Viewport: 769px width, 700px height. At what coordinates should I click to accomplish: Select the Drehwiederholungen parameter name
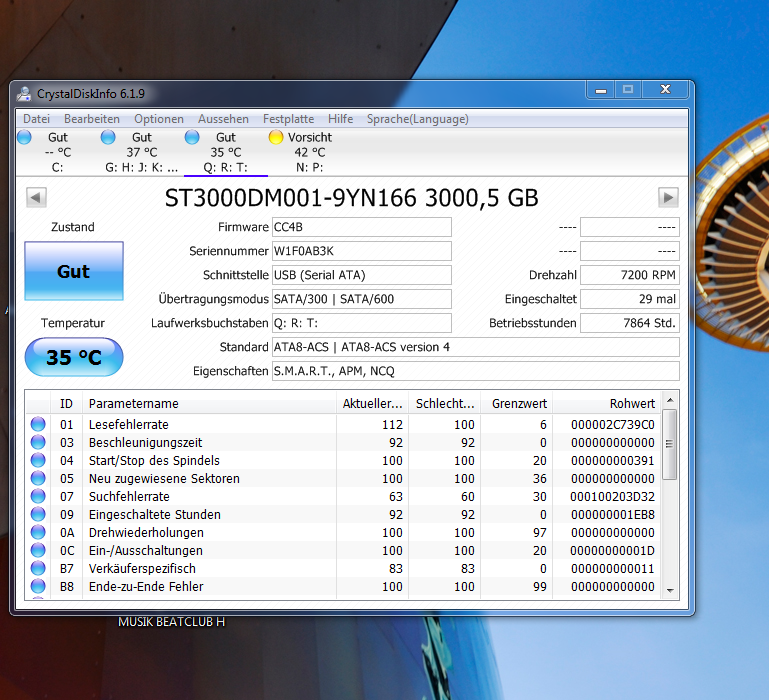[x=146, y=532]
